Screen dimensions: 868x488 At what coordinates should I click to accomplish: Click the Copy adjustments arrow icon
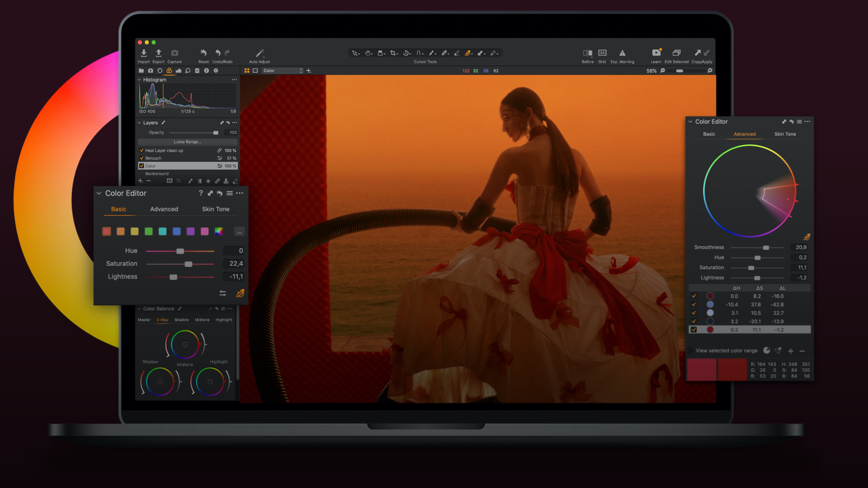pos(698,53)
